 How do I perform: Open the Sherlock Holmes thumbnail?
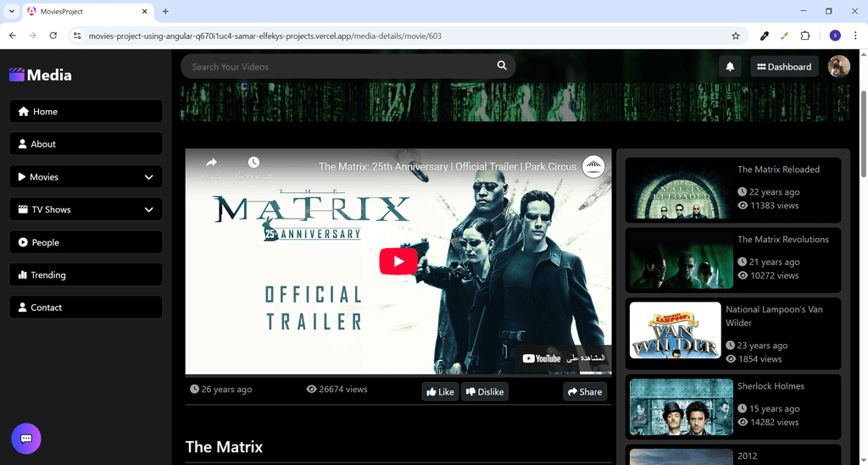[x=682, y=407]
